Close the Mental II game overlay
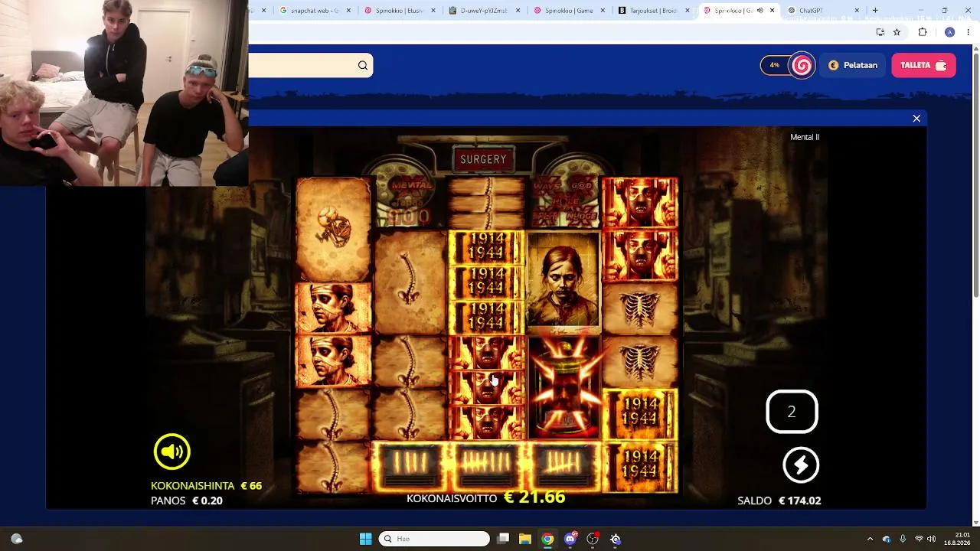980x551 pixels. click(x=916, y=119)
